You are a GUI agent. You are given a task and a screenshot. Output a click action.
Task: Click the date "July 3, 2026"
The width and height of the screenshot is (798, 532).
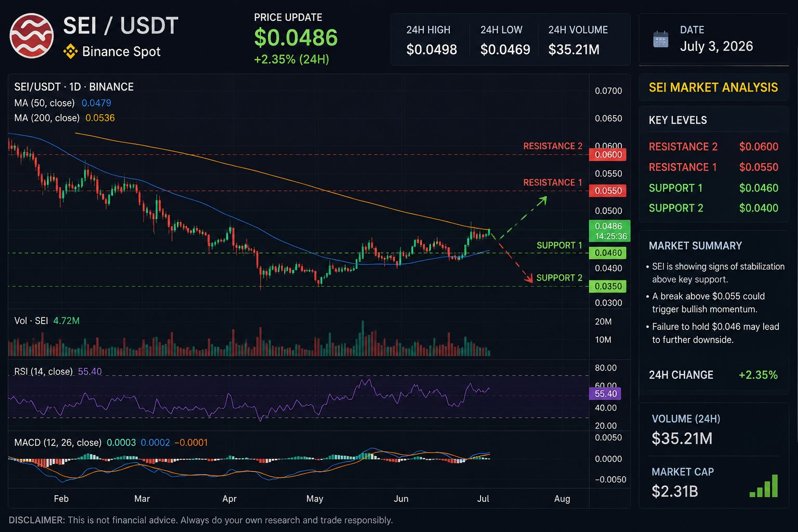click(x=716, y=46)
